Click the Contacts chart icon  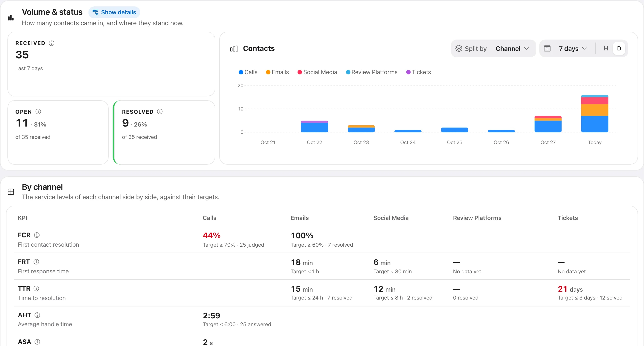point(234,48)
